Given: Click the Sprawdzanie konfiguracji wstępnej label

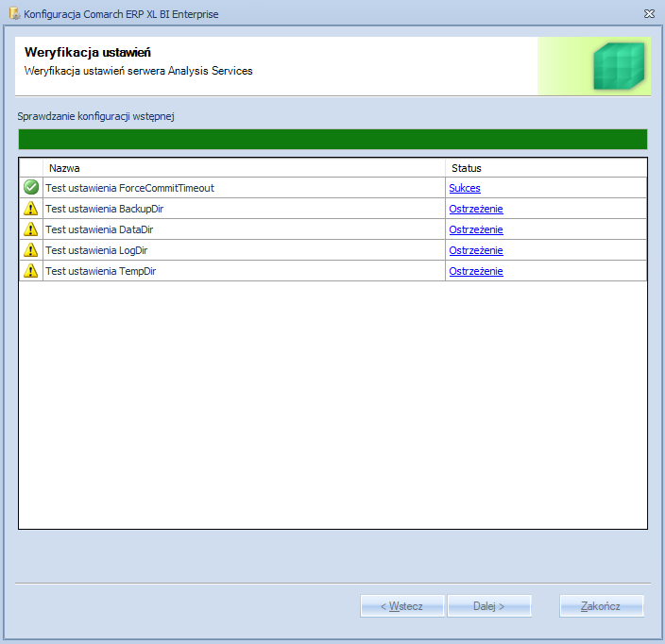Looking at the screenshot, I should (x=95, y=116).
